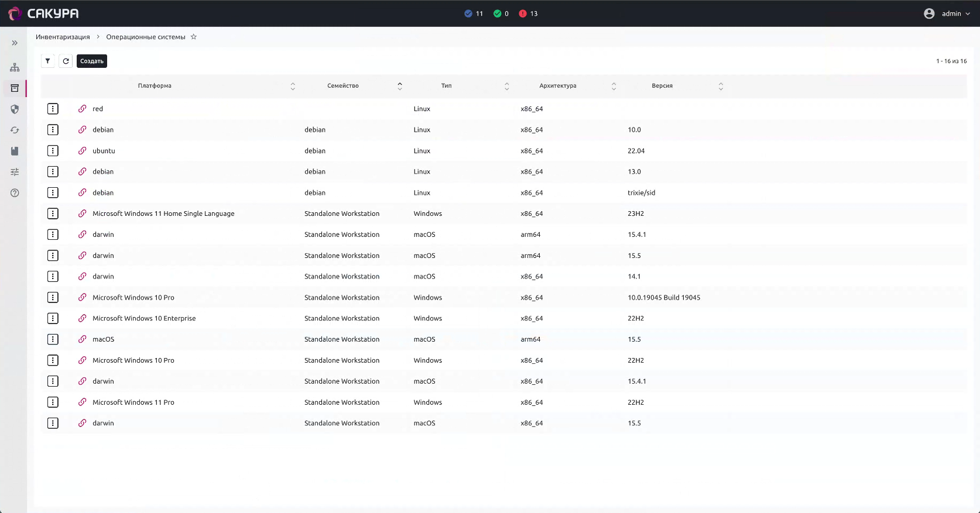Screen dimensions: 980x513
Task: Click the Операционные системы breadcrumb
Action: 146,37
